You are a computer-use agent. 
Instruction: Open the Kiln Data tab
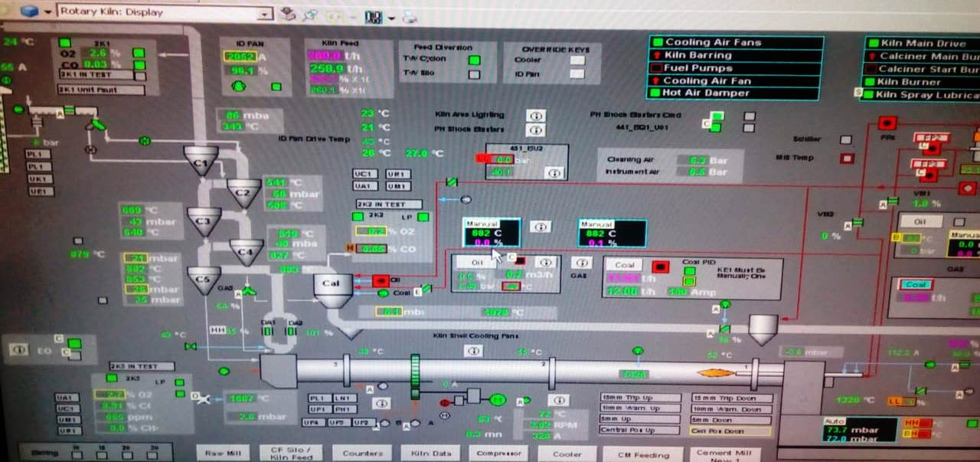[431, 454]
